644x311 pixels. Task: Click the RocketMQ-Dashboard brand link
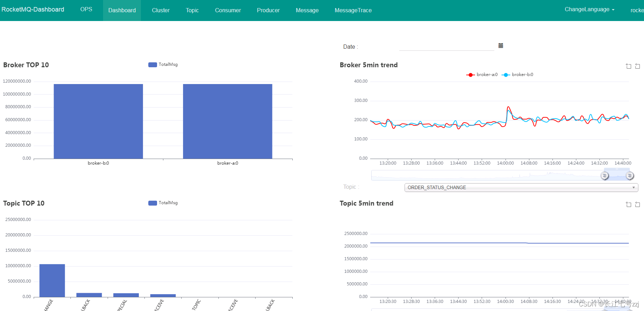click(33, 9)
